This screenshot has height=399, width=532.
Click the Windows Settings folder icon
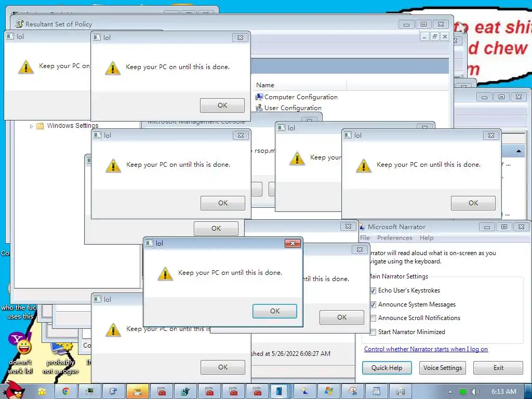click(40, 126)
